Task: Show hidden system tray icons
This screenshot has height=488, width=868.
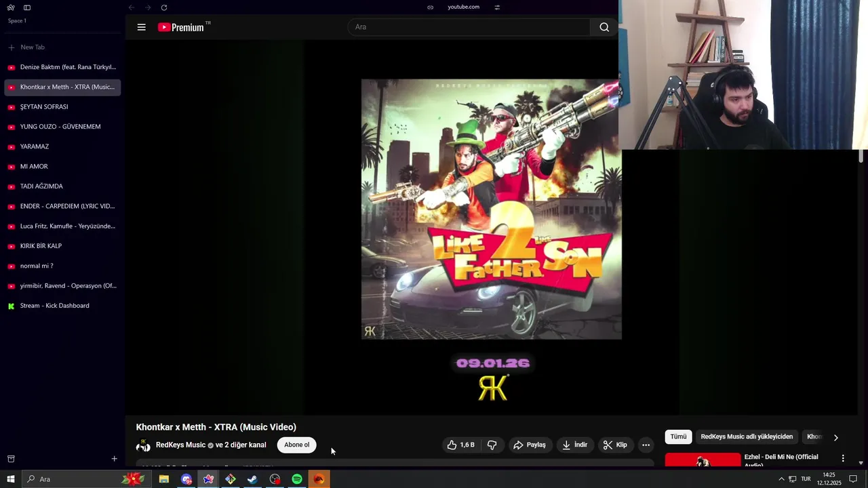Action: point(781,479)
